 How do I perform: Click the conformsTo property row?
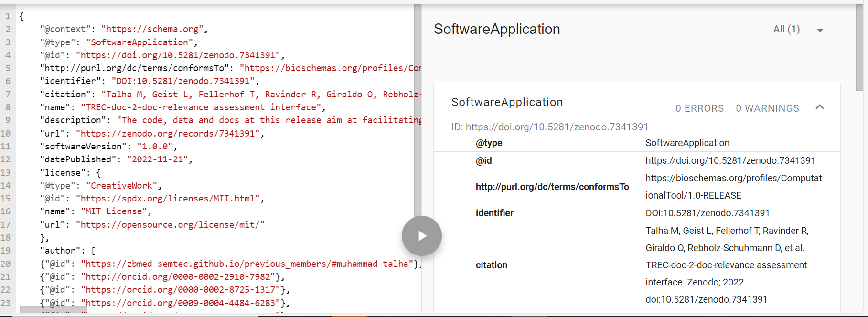pos(552,187)
